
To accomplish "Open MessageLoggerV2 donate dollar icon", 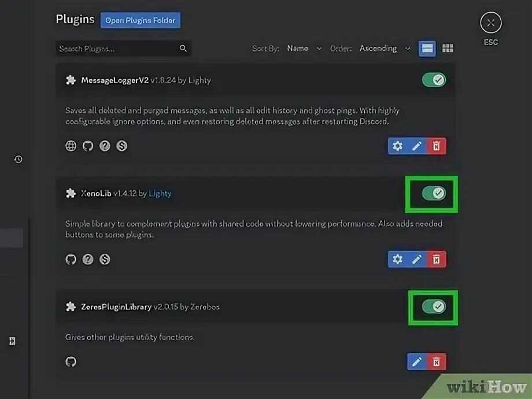I will (122, 146).
